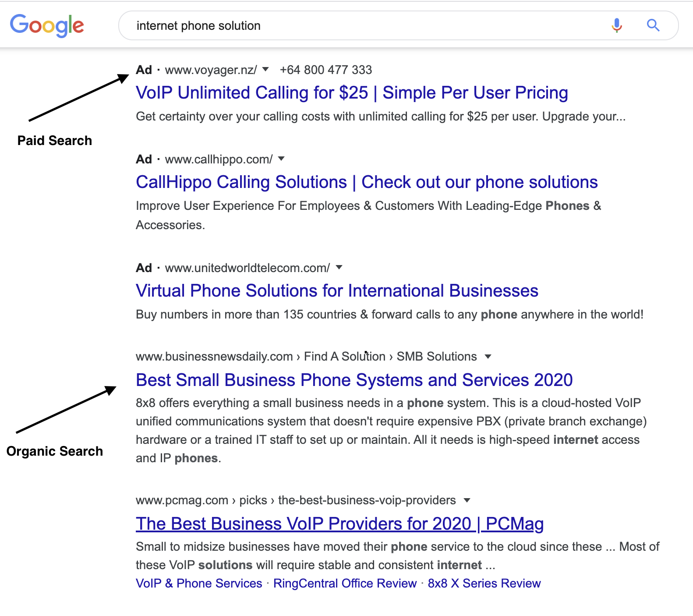The height and width of the screenshot is (616, 693).
Task: Click the www.pcmag.com breadcrumb URL
Action: pos(182,500)
